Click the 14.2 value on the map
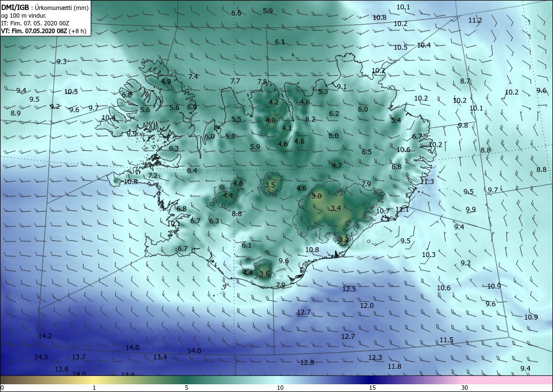 click(x=45, y=336)
